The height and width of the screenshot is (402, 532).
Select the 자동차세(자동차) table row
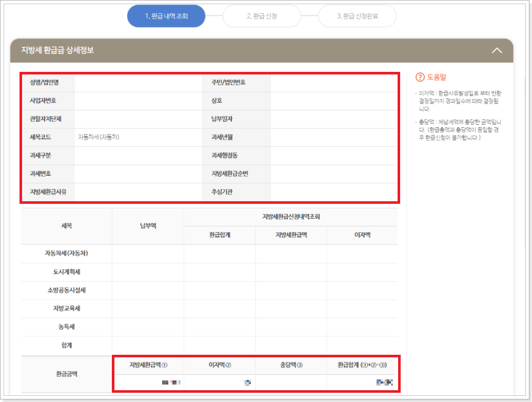coord(66,253)
